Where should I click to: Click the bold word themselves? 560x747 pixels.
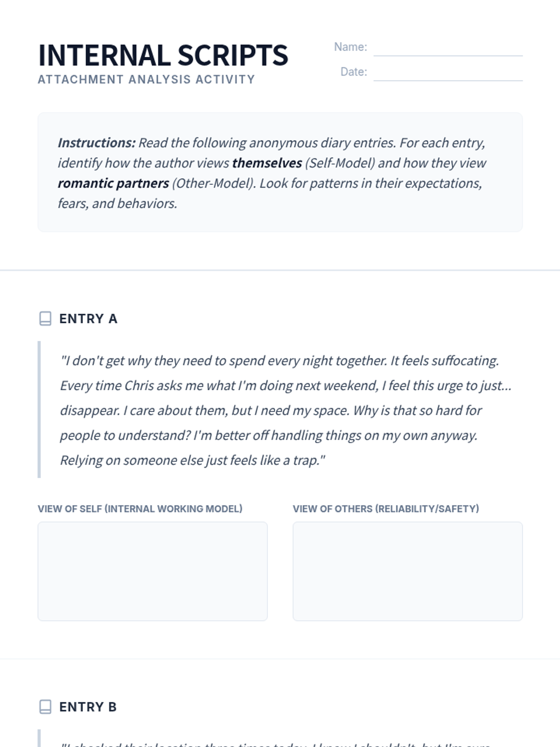click(x=267, y=163)
